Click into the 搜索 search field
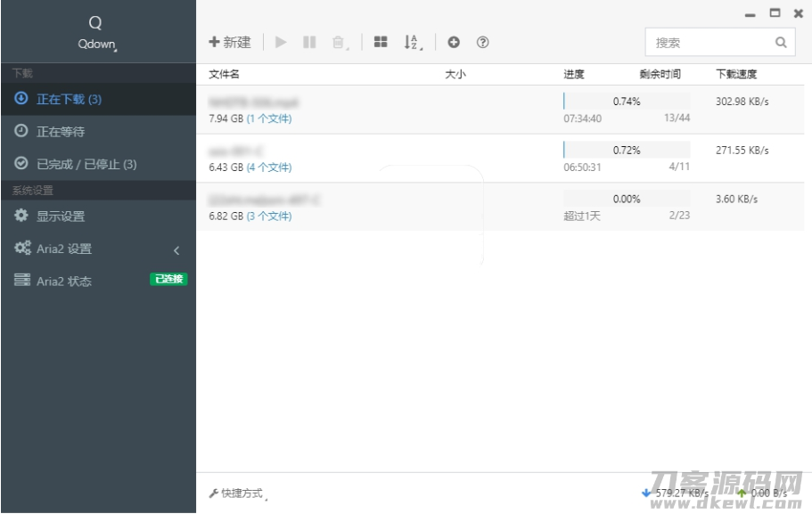The width and height of the screenshot is (812, 514). click(720, 42)
